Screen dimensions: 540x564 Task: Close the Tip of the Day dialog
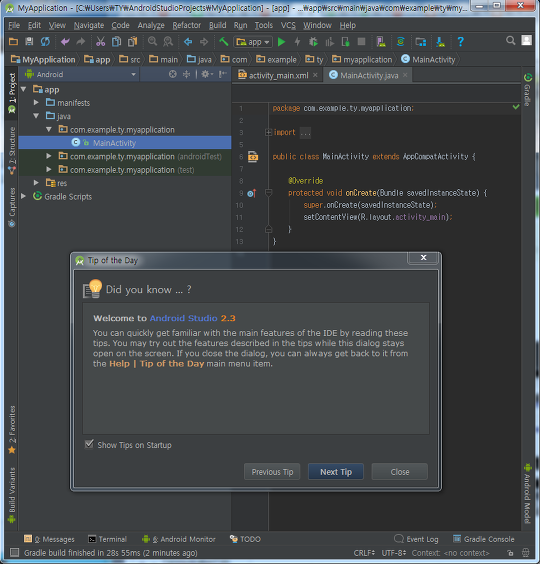pyautogui.click(x=399, y=472)
